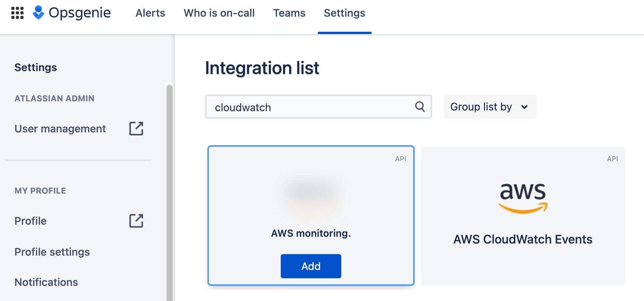644x301 pixels.
Task: Click the sidebar vertical scrollbar
Action: pyautogui.click(x=169, y=189)
